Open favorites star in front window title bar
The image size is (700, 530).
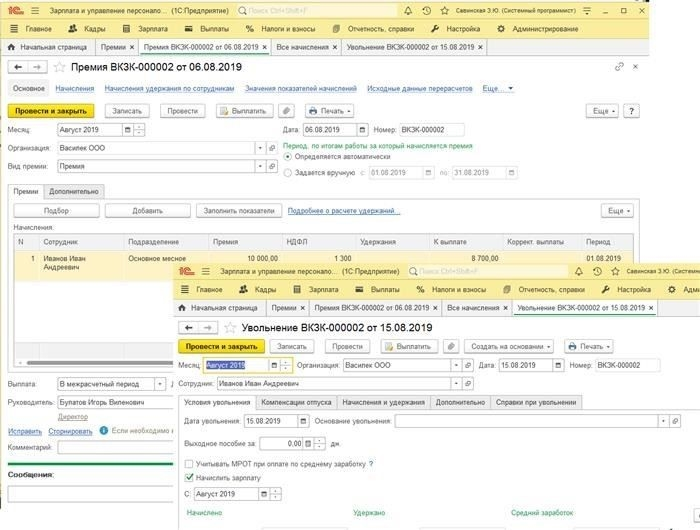click(615, 271)
